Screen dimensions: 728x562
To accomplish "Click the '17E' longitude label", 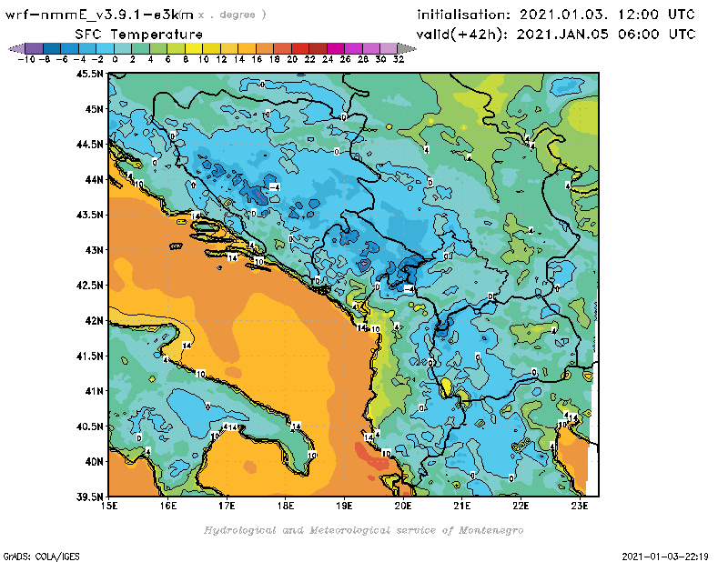I will click(227, 506).
